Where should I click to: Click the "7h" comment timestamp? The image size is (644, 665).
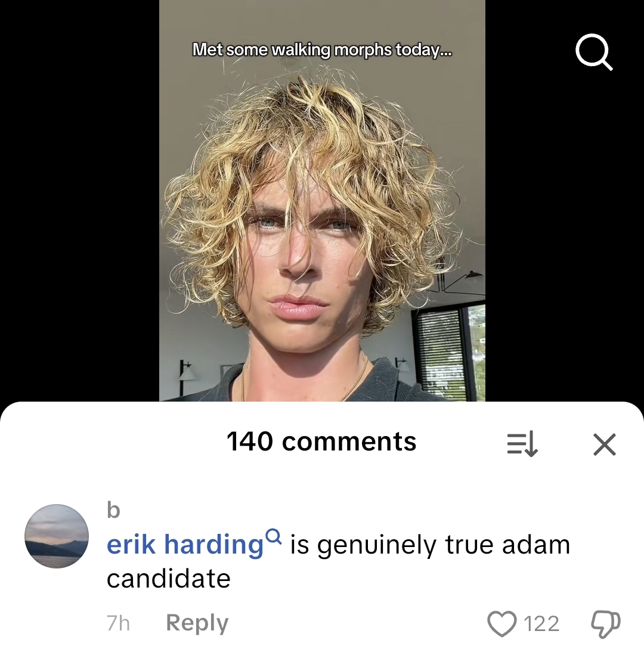pyautogui.click(x=118, y=623)
